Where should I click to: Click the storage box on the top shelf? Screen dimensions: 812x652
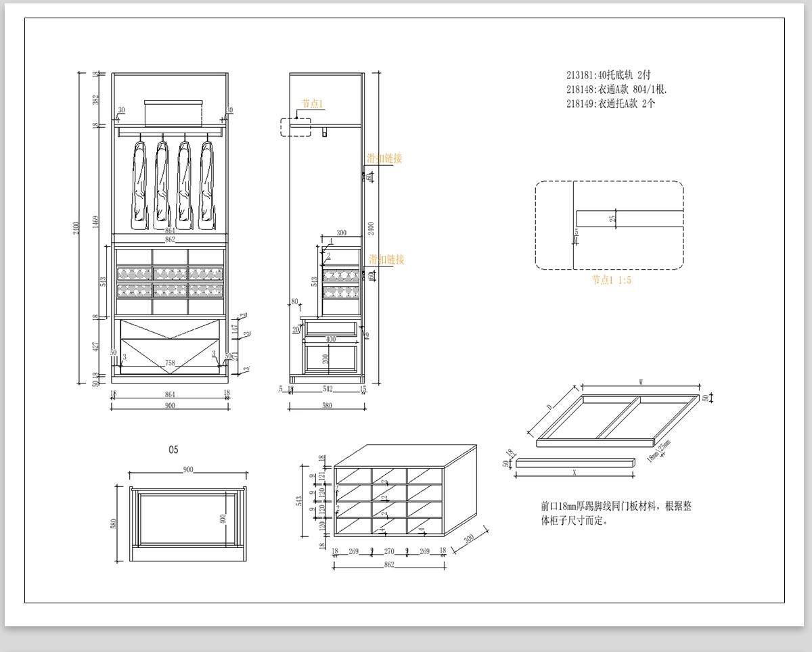point(173,113)
